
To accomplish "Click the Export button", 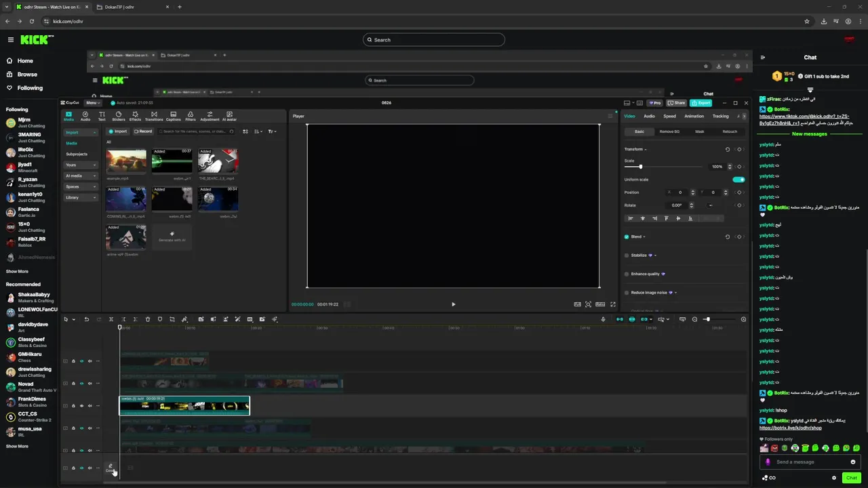I will pyautogui.click(x=701, y=103).
